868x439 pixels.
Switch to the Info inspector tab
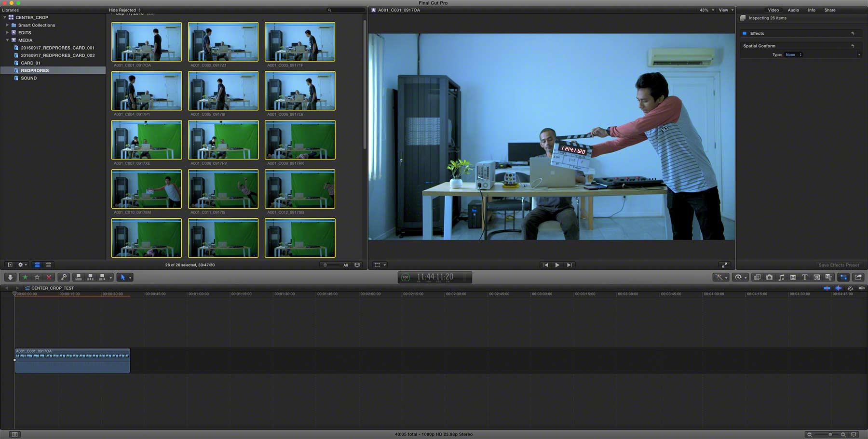click(812, 10)
